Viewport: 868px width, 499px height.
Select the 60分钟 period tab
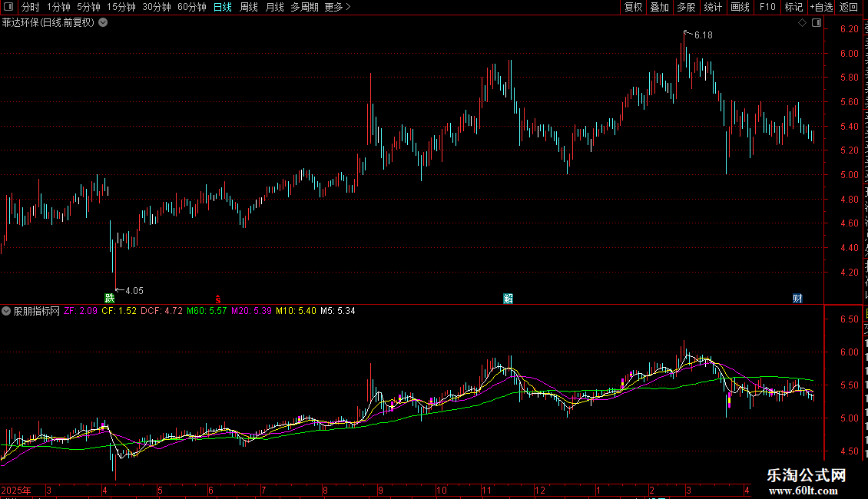(192, 7)
